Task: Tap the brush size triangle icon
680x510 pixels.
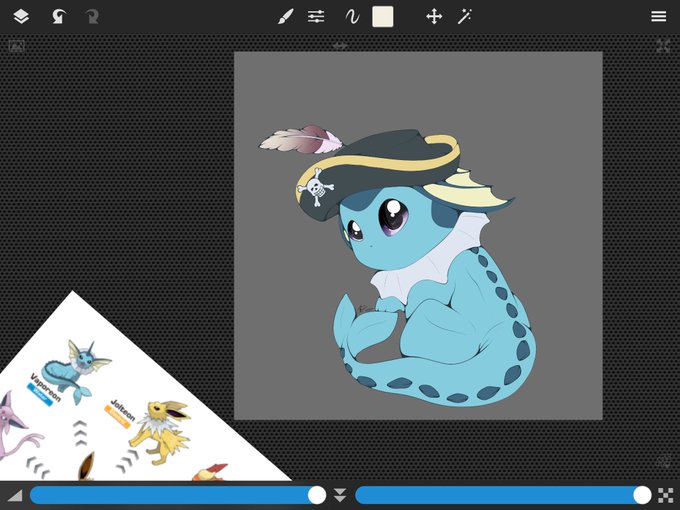Action: pos(15,495)
